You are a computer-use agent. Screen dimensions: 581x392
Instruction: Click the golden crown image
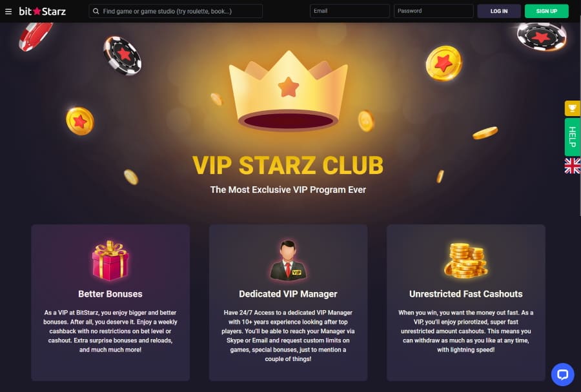pos(289,91)
